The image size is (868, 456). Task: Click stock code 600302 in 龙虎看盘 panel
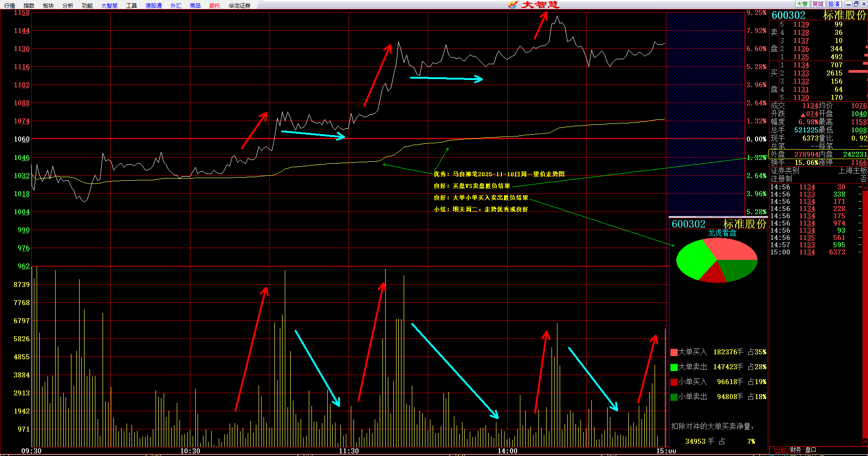tap(689, 224)
